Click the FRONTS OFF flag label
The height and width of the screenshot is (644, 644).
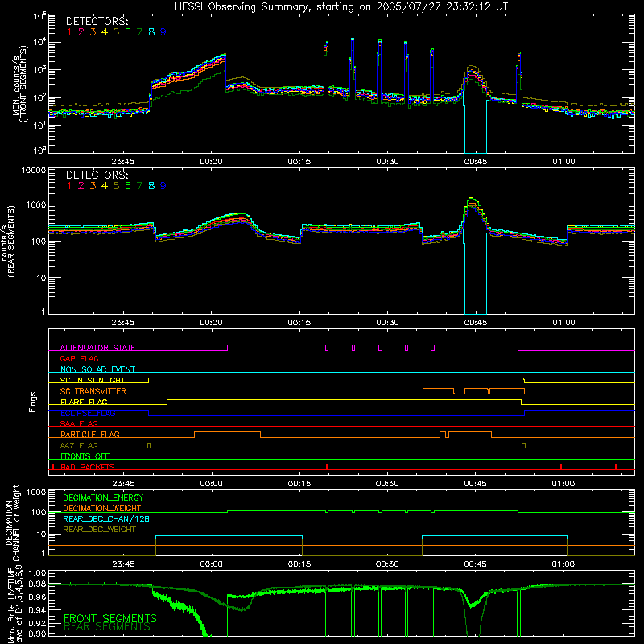85,456
